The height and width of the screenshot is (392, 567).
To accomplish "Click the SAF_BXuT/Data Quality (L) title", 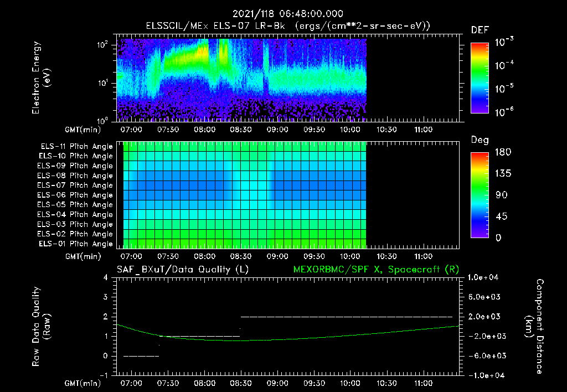I will click(x=183, y=270).
